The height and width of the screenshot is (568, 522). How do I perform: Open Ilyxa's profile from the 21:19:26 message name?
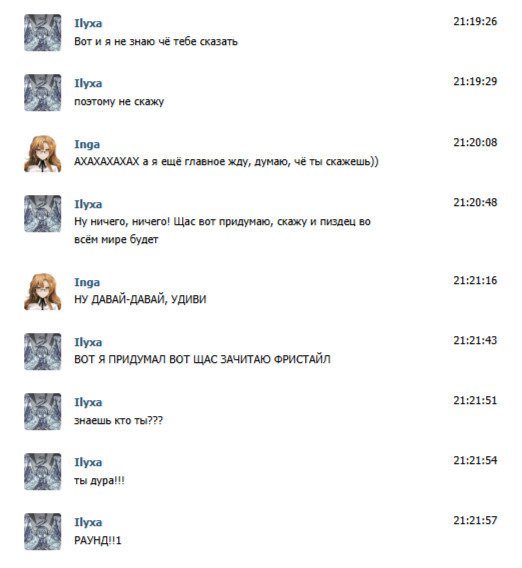pyautogui.click(x=88, y=24)
